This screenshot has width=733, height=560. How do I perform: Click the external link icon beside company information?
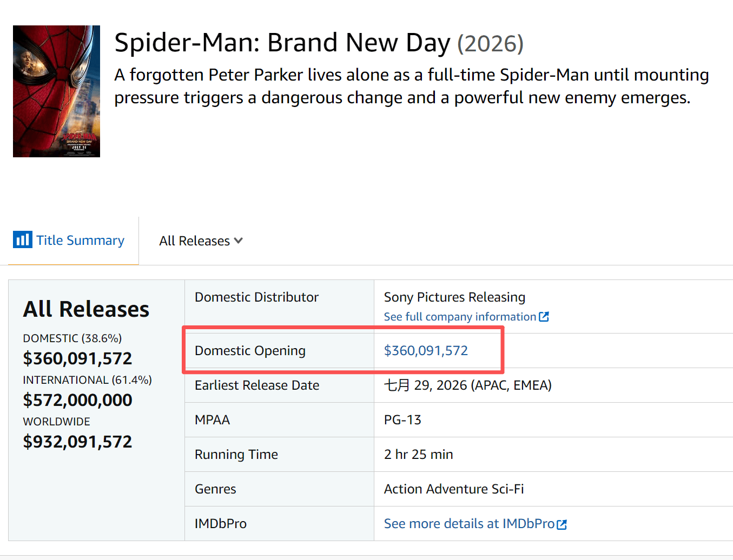(544, 317)
